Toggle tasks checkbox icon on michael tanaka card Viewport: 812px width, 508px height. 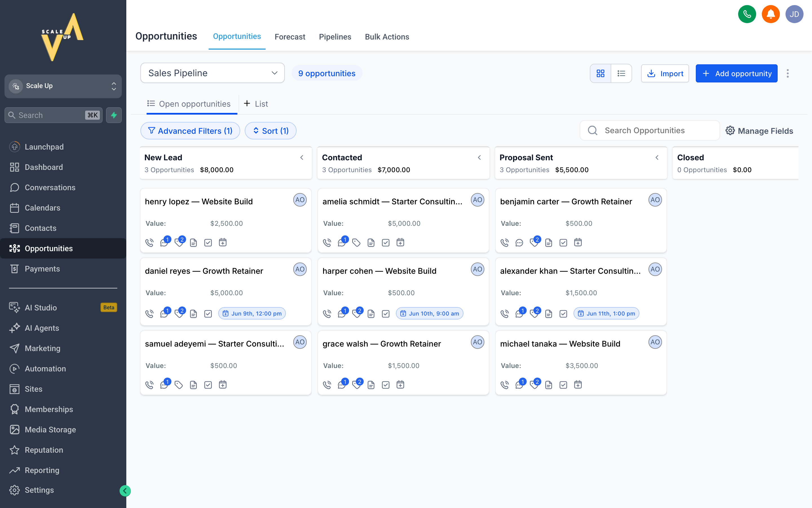(x=563, y=385)
